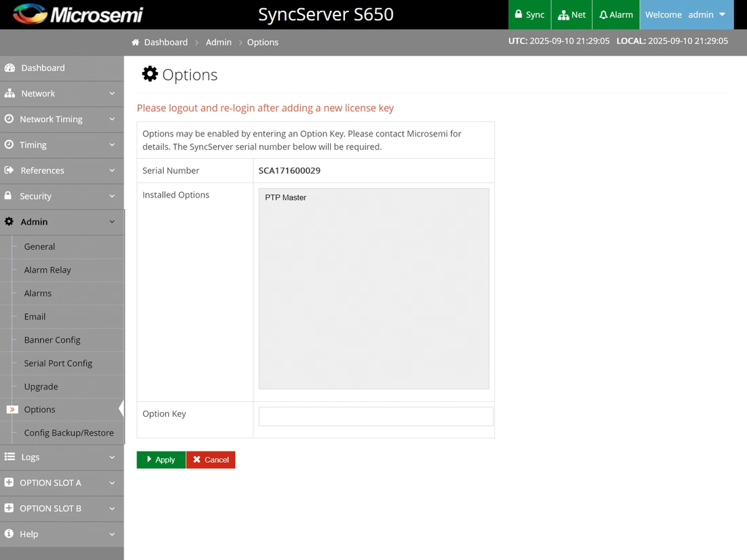Collapse the Admin menu chevron
The height and width of the screenshot is (560, 747).
coord(112,222)
